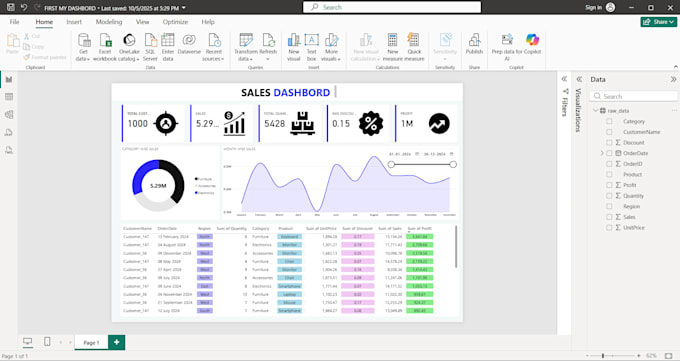
Task: Check the OrderID field checkbox
Action: [x=609, y=164]
